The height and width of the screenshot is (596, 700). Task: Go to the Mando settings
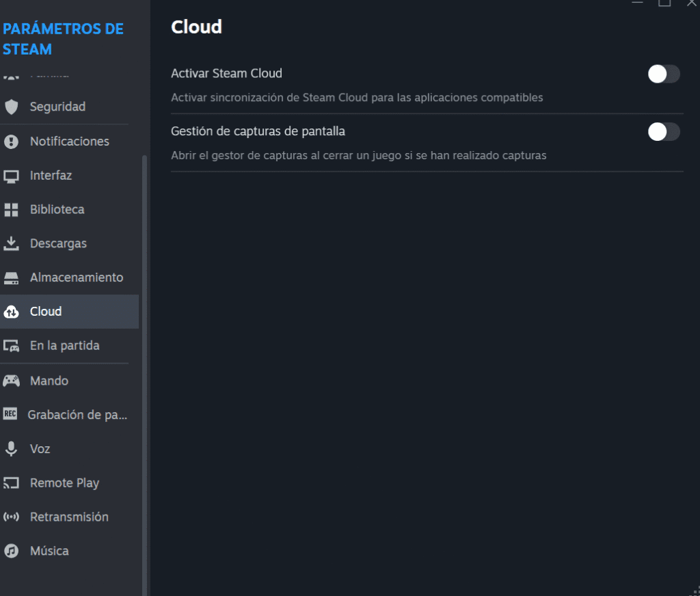[69, 381]
